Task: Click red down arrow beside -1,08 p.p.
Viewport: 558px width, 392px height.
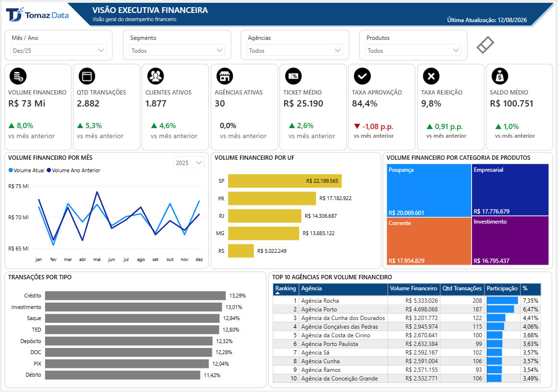Action: 357,126
